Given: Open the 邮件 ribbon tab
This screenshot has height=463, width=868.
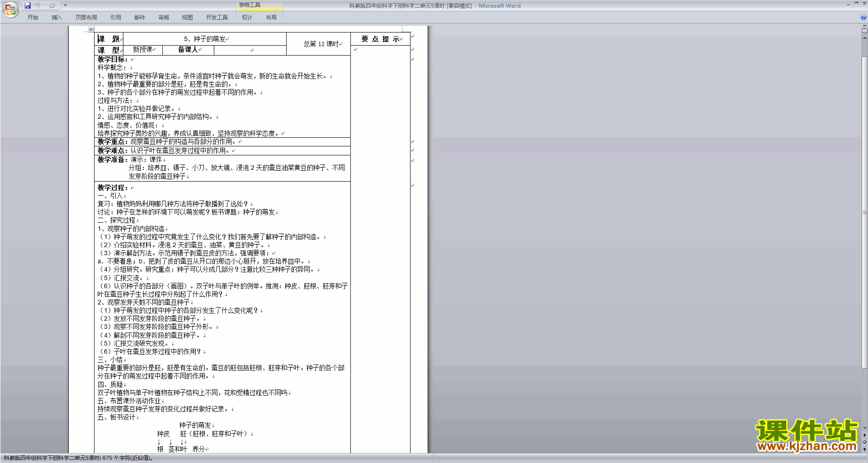Looking at the screenshot, I should click(x=140, y=18).
